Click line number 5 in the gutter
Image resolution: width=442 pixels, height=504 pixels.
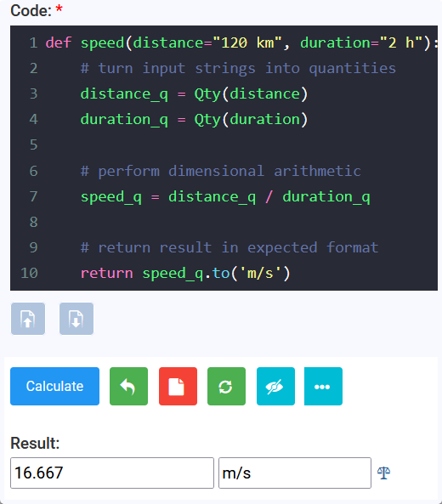pos(33,145)
